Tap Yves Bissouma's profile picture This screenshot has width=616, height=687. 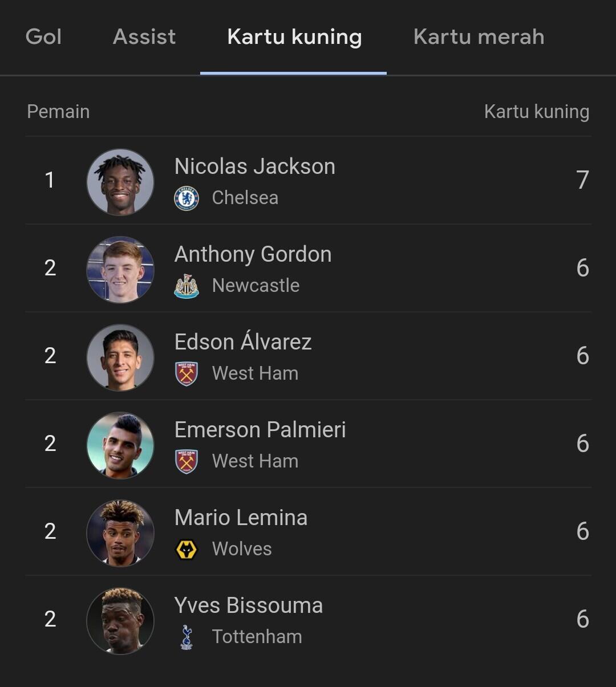tap(120, 621)
